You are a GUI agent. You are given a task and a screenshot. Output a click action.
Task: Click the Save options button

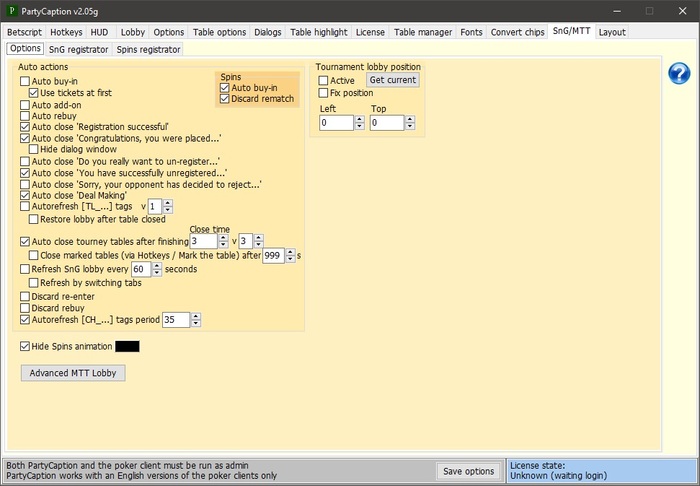468,471
